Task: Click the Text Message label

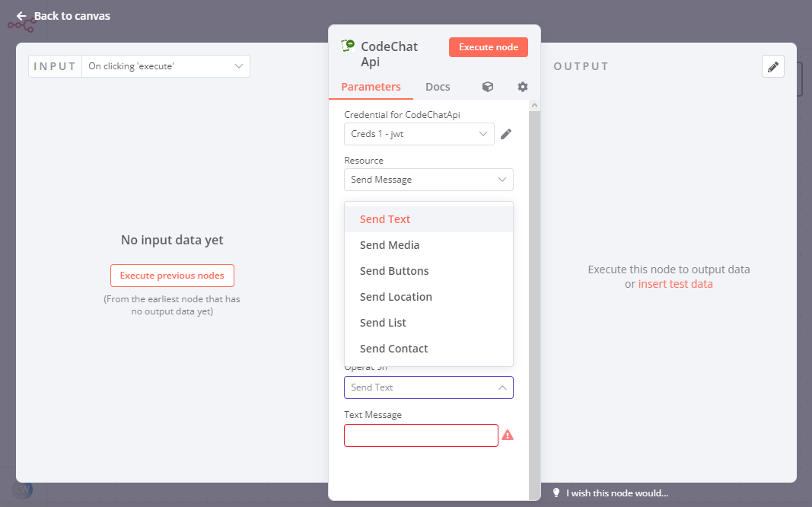Action: (x=373, y=415)
